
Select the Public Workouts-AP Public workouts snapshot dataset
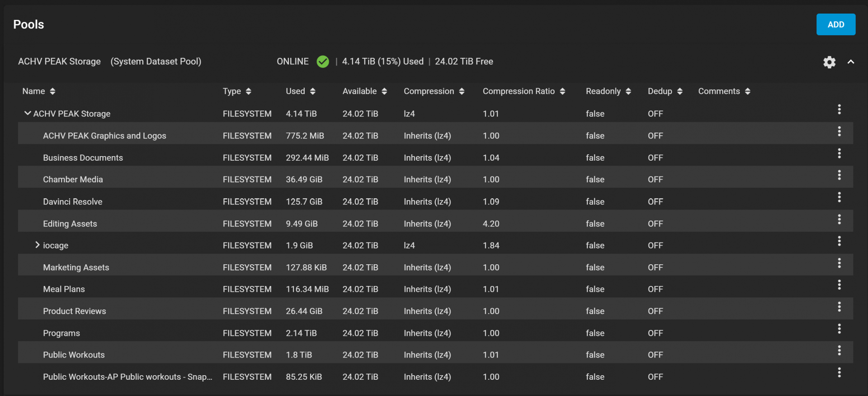click(x=127, y=377)
